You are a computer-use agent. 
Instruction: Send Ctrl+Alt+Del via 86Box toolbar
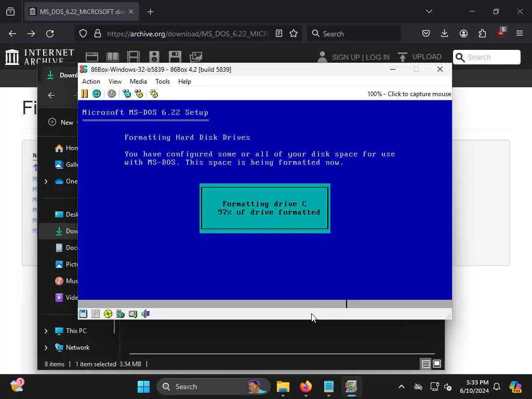point(127,94)
